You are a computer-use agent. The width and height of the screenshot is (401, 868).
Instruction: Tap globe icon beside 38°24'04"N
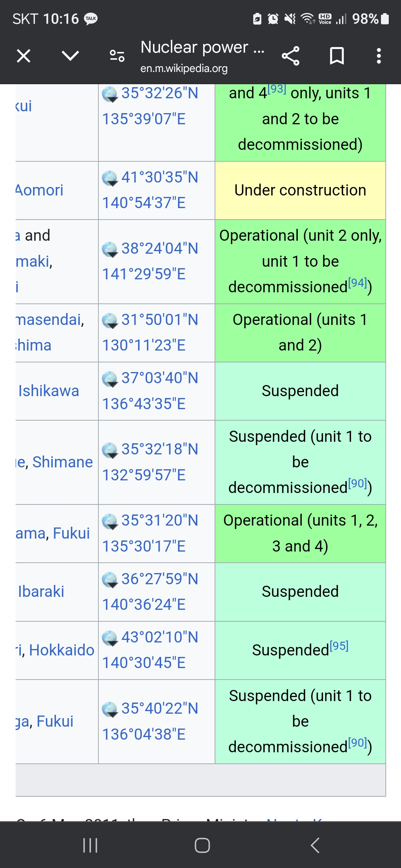pos(110,250)
